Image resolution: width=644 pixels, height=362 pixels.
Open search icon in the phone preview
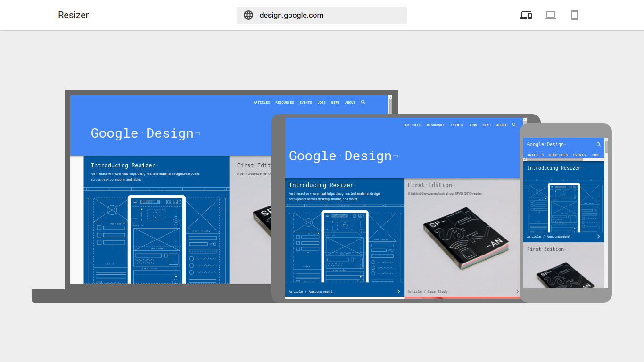(599, 144)
